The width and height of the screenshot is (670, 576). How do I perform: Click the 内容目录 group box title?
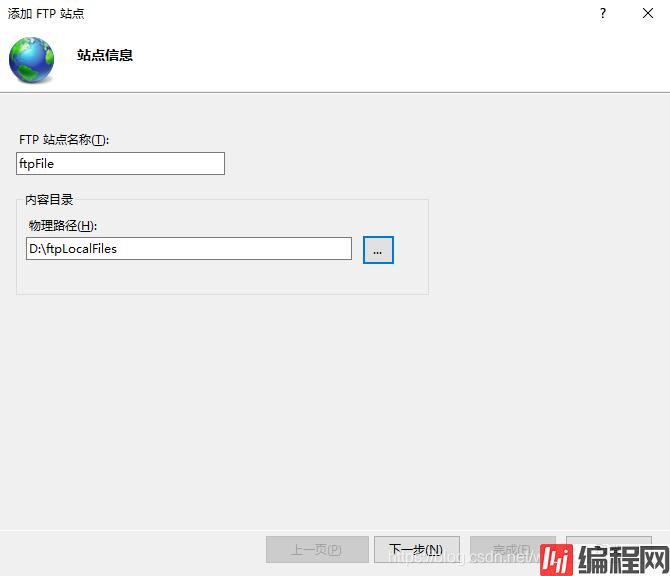[x=49, y=200]
